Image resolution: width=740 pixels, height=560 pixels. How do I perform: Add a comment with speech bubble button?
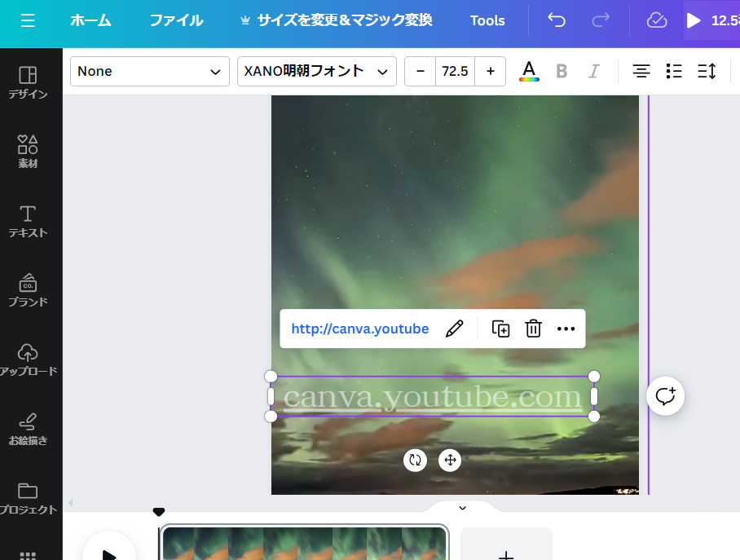coord(666,396)
